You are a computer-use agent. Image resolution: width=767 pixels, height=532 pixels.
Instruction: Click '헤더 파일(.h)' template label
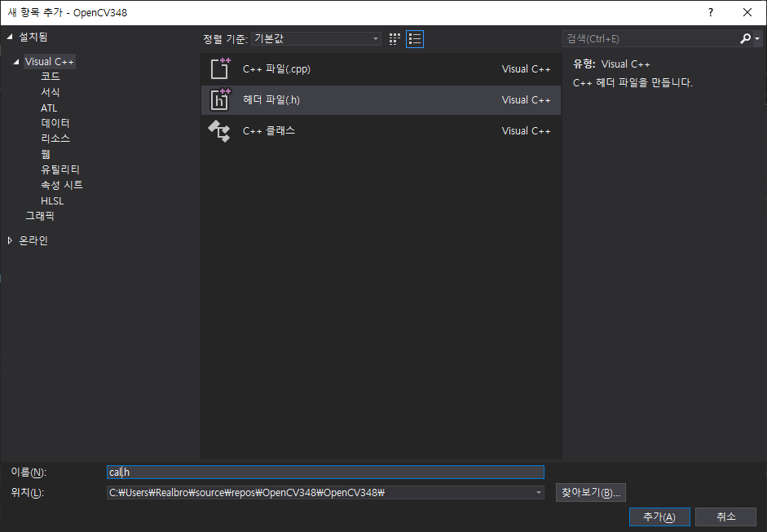tap(271, 99)
